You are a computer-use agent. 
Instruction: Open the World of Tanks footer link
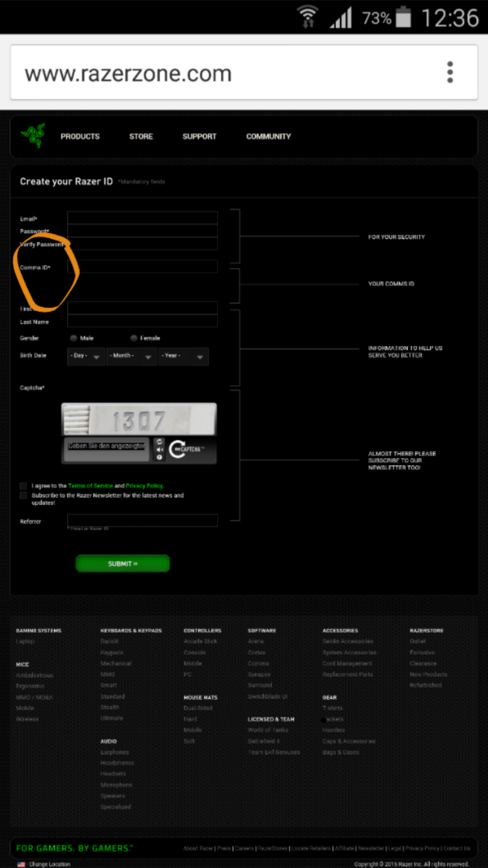point(268,730)
